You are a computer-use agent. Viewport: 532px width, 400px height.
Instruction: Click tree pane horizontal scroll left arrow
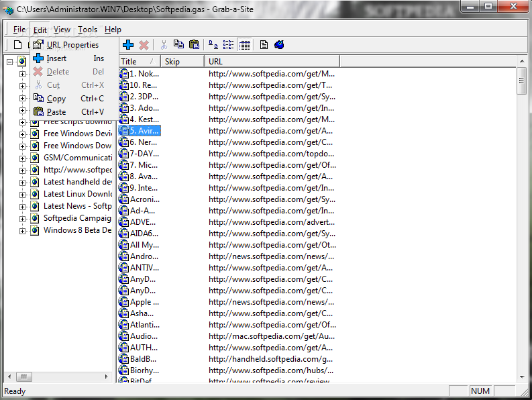click(9, 377)
